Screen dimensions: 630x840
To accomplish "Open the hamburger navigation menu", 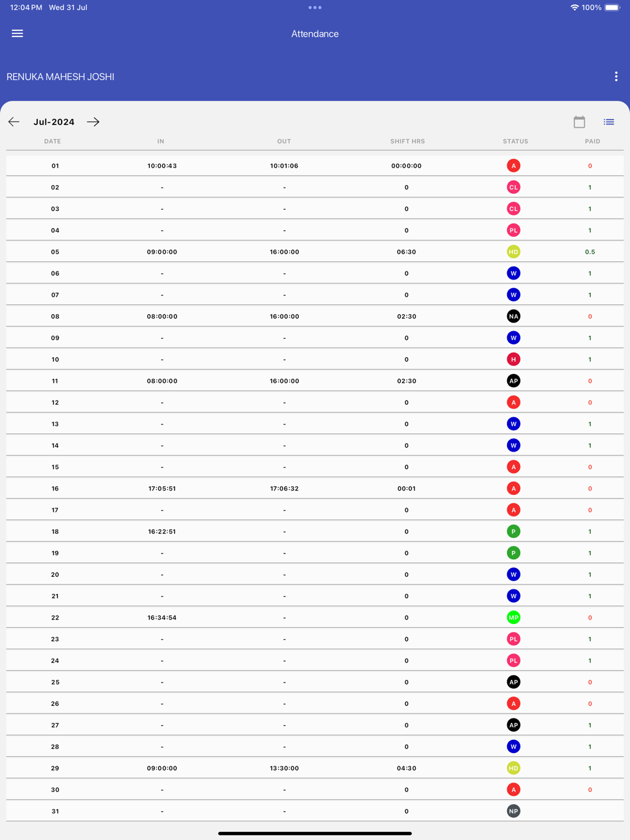I will (x=18, y=33).
